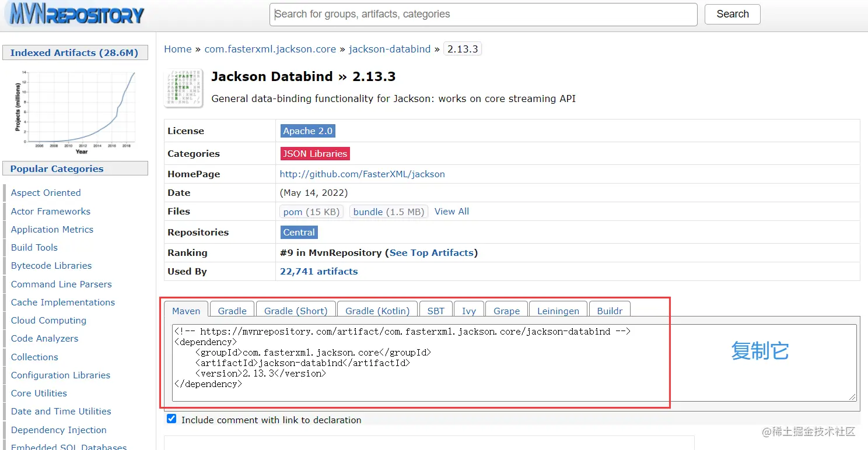This screenshot has height=450, width=868.
Task: Click the View All files link
Action: 452,211
